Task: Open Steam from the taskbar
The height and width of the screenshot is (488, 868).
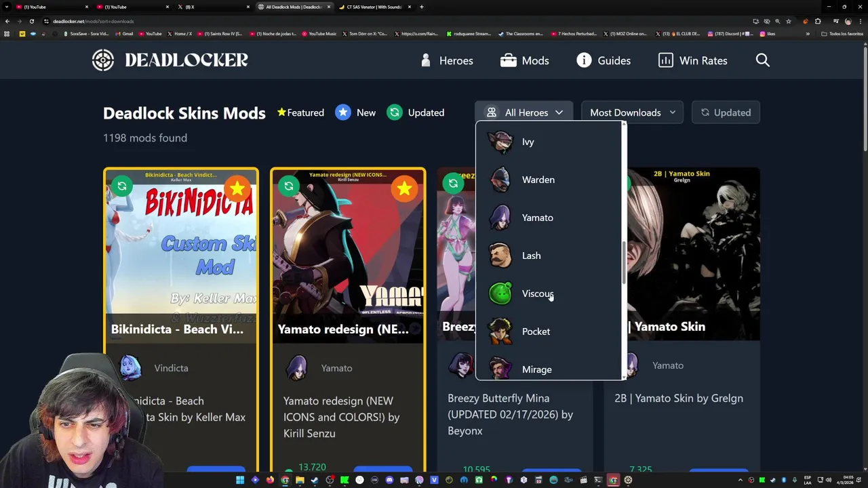Action: click(x=315, y=481)
